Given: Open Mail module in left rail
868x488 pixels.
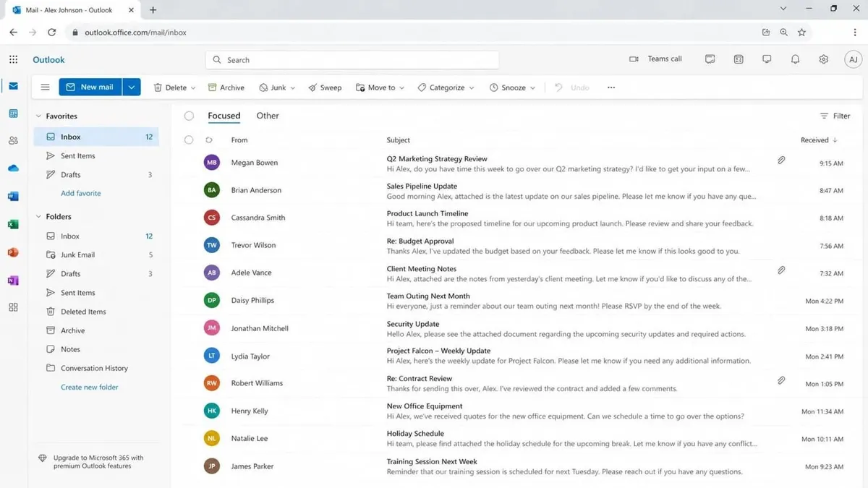Looking at the screenshot, I should click(13, 86).
